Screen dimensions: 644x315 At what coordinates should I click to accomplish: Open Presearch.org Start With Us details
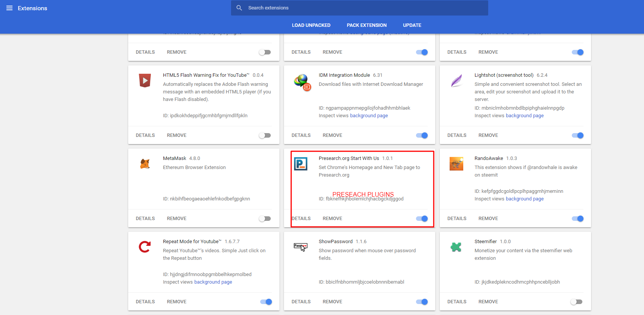coord(301,219)
